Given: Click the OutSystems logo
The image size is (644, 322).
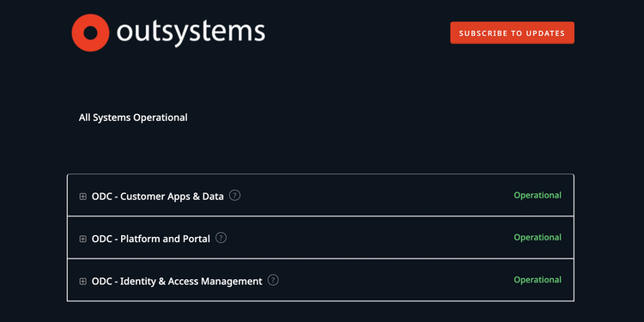Looking at the screenshot, I should click(168, 33).
